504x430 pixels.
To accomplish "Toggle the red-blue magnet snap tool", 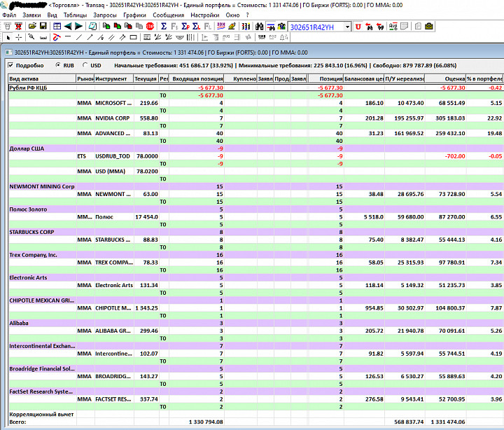I will tap(57, 38).
